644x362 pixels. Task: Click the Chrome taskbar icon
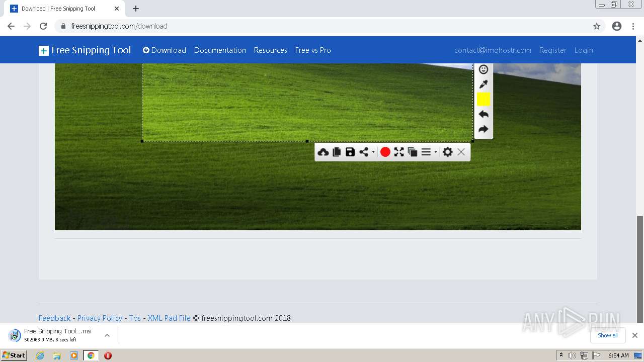91,355
